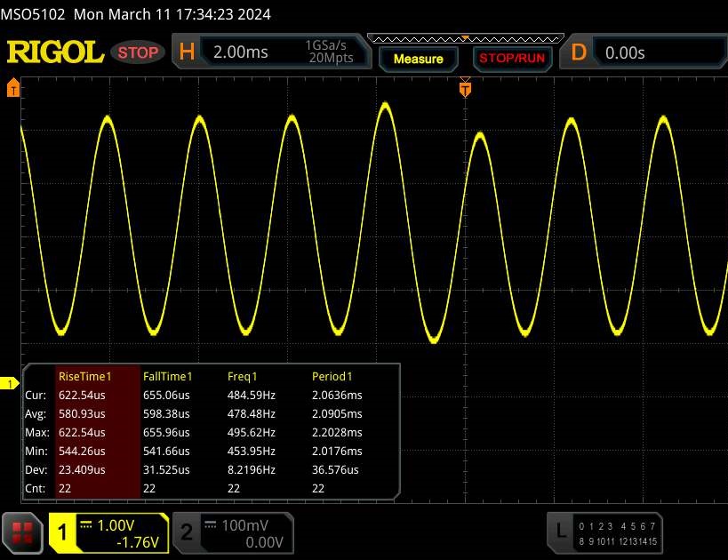Click the period deviation 36.576us

point(335,470)
